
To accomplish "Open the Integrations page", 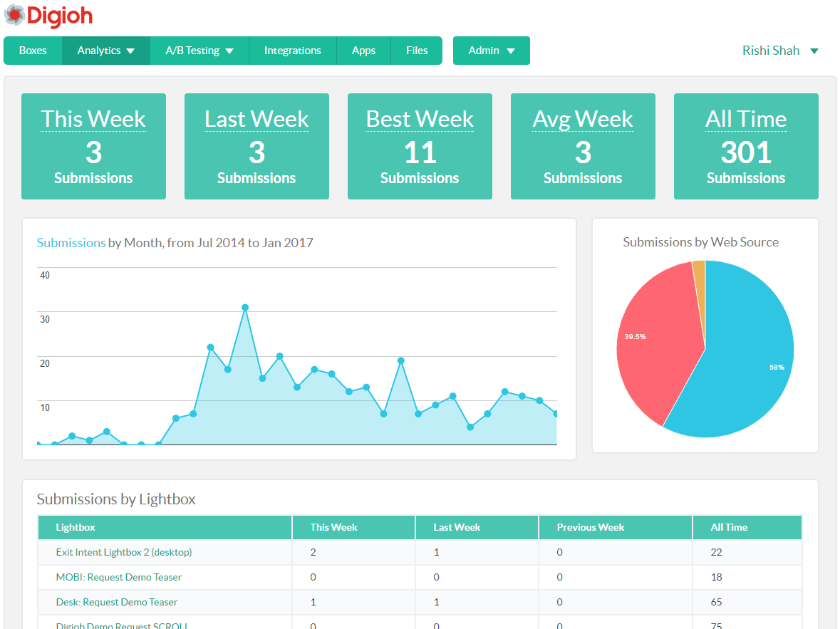I will tap(292, 51).
